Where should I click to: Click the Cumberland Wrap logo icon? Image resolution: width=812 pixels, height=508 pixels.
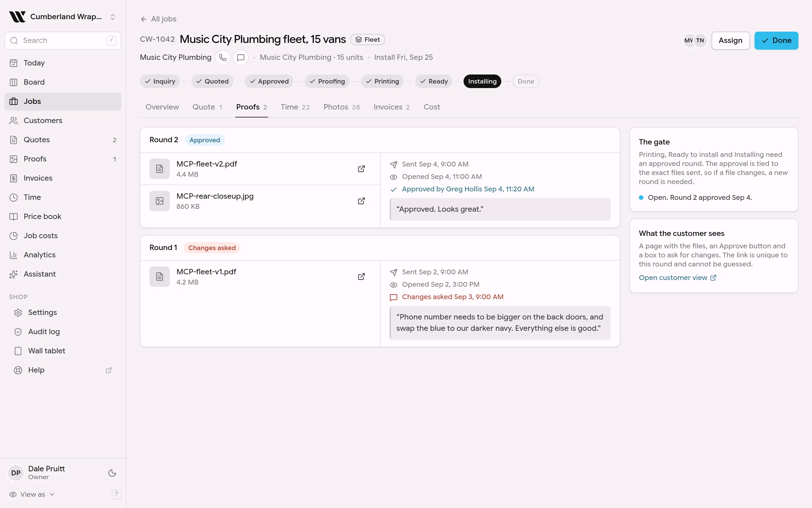(x=17, y=16)
